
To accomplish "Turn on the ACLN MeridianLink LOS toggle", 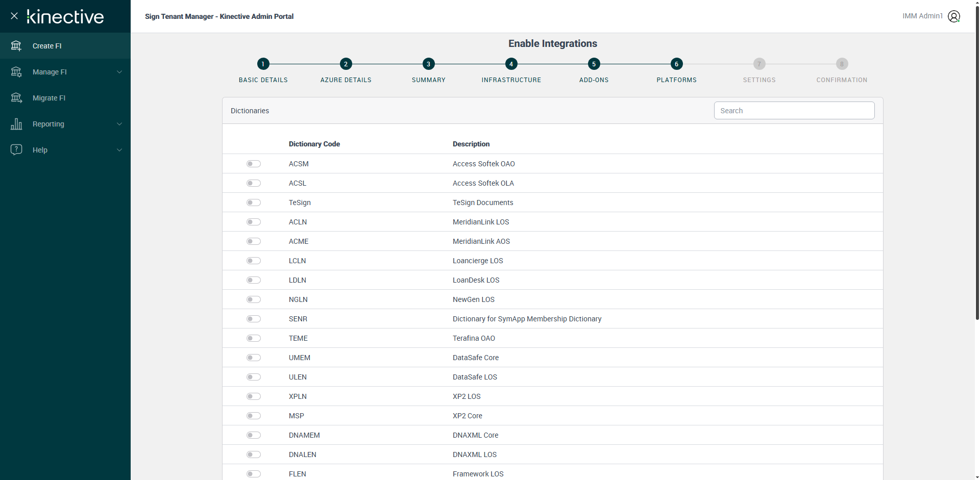I will [x=254, y=222].
